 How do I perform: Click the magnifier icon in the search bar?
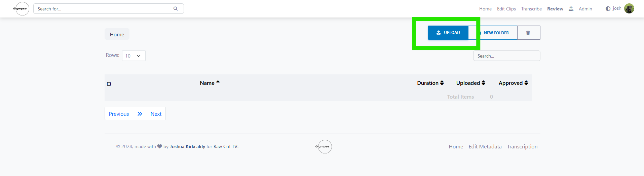176,9
